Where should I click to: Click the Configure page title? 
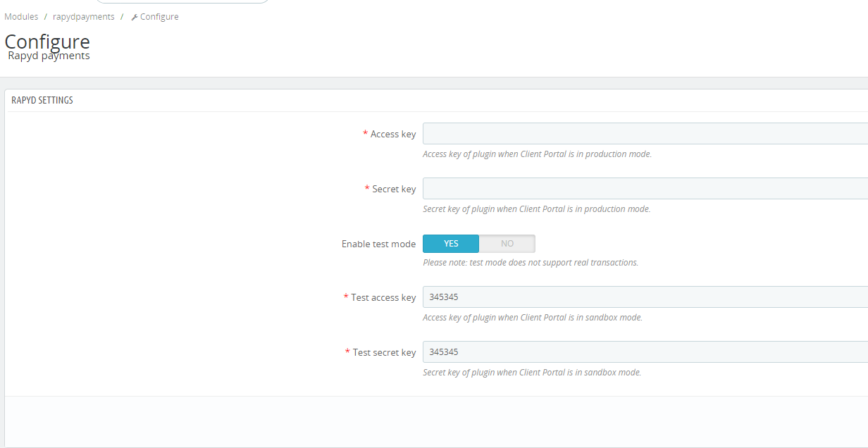tap(47, 42)
